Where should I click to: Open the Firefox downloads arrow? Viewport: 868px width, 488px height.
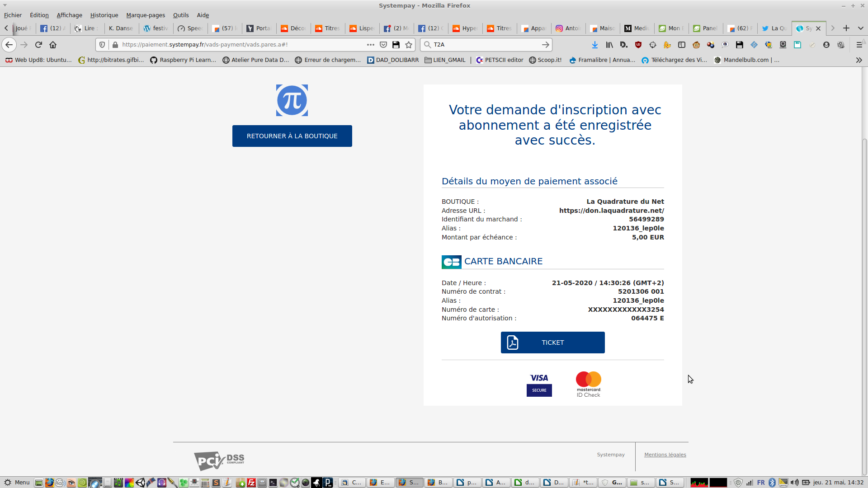coord(595,45)
